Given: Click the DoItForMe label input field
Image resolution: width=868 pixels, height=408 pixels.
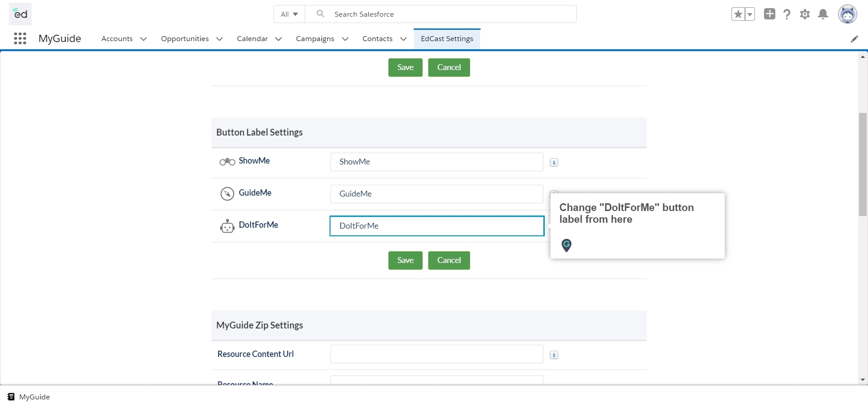Looking at the screenshot, I should tap(437, 226).
